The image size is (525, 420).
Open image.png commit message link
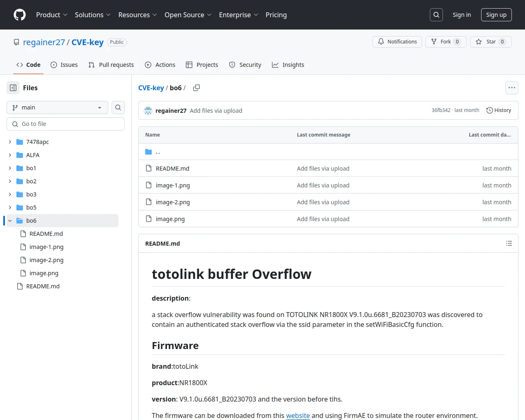point(323,219)
